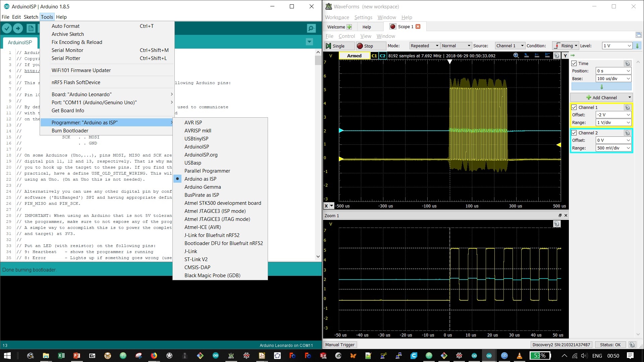The height and width of the screenshot is (362, 644).
Task: Click the Zoom 1 plot gear icon
Action: (557, 224)
